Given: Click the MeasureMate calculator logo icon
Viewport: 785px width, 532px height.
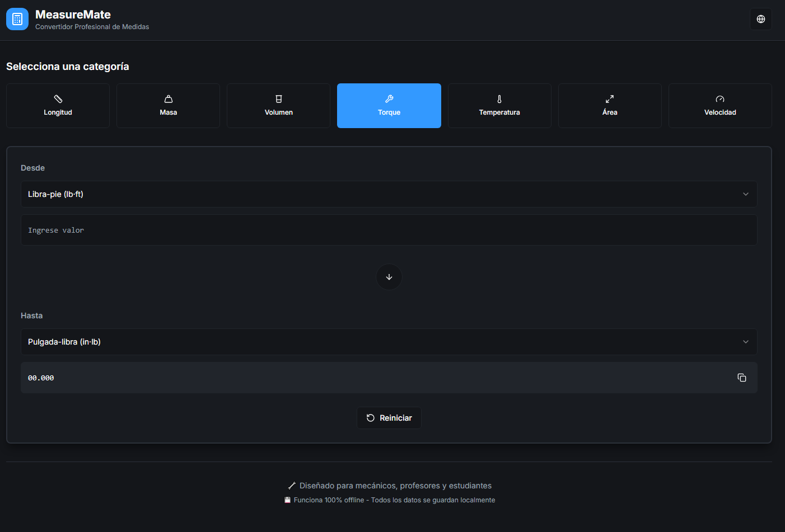Looking at the screenshot, I should [x=17, y=19].
